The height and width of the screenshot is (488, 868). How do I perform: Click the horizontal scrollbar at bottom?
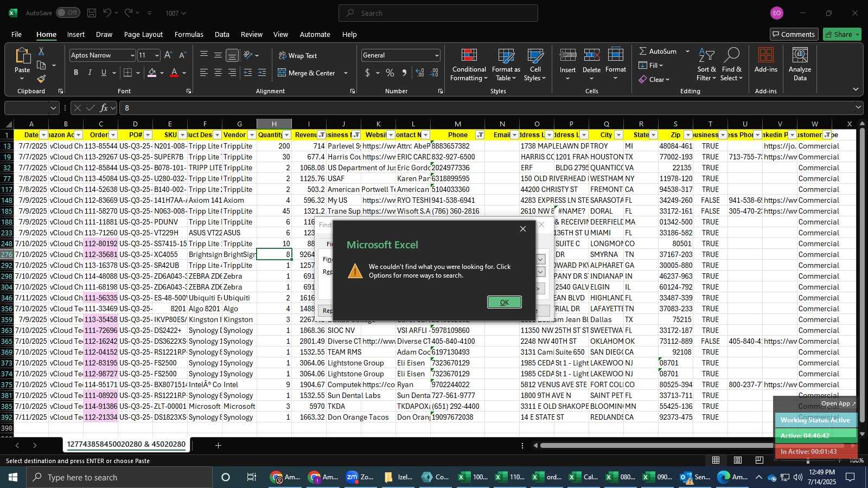656,446
